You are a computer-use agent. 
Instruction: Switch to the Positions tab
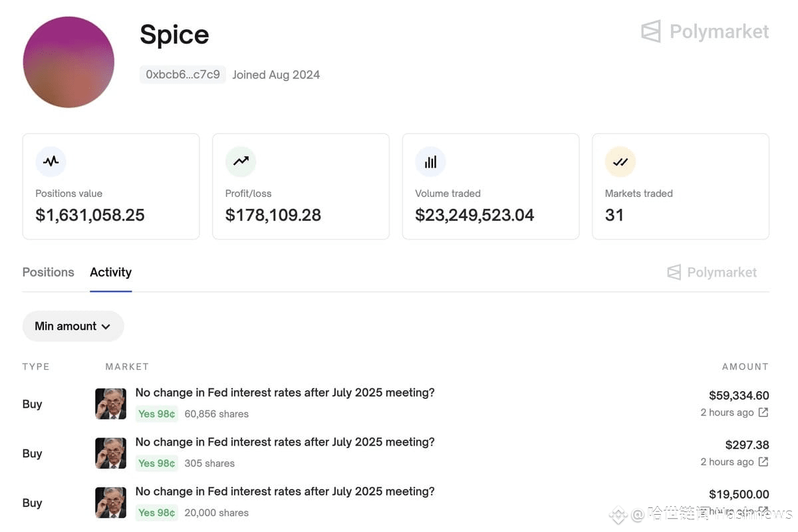(x=49, y=272)
